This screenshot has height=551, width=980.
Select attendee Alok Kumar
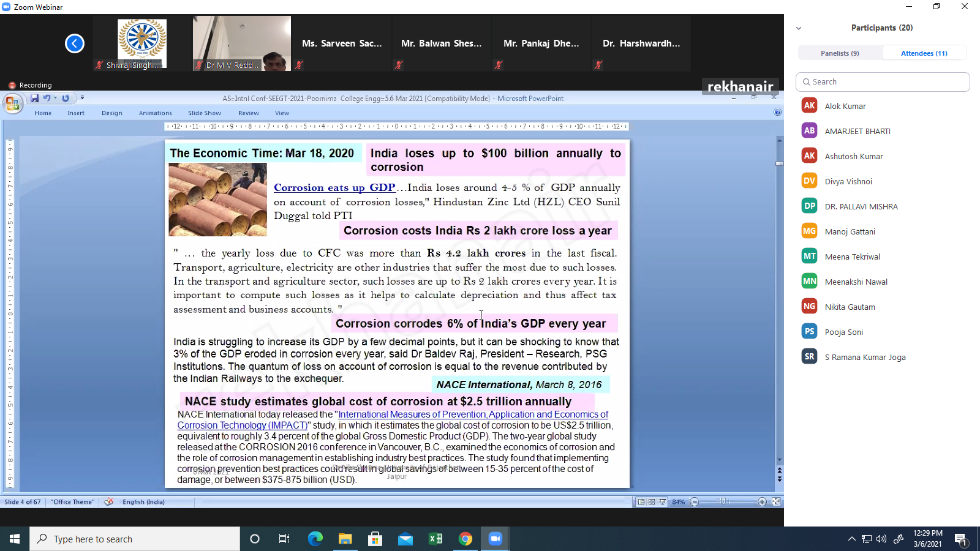tap(883, 106)
